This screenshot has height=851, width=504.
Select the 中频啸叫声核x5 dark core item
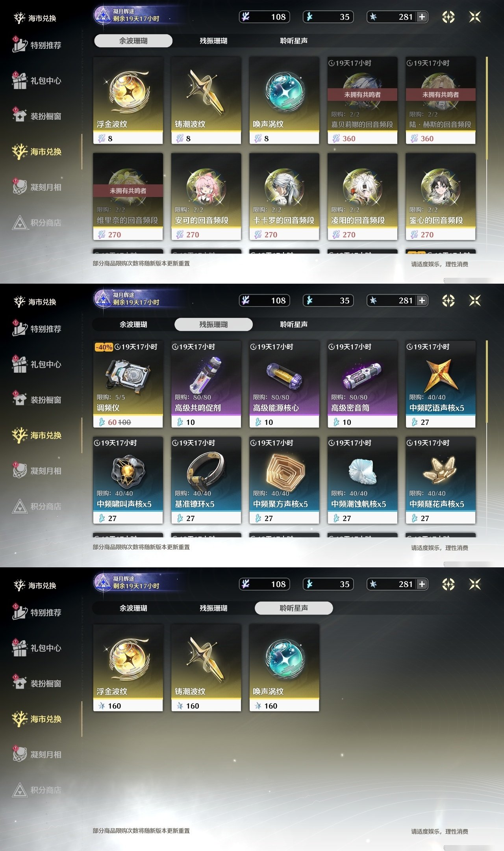click(128, 480)
